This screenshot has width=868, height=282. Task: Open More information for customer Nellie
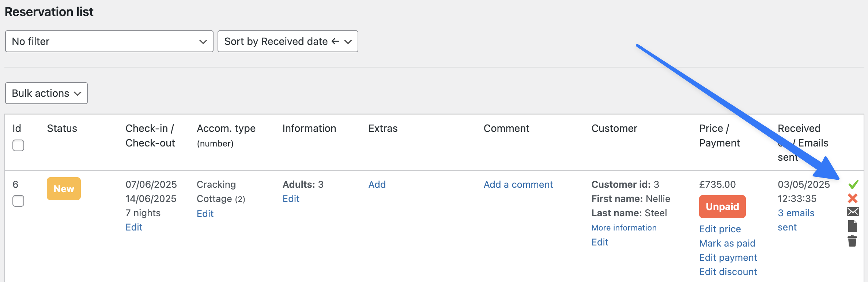624,228
